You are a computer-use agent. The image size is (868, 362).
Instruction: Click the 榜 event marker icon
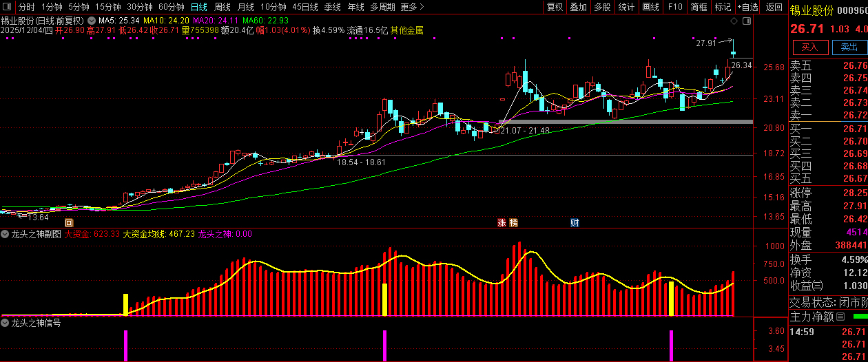(513, 223)
